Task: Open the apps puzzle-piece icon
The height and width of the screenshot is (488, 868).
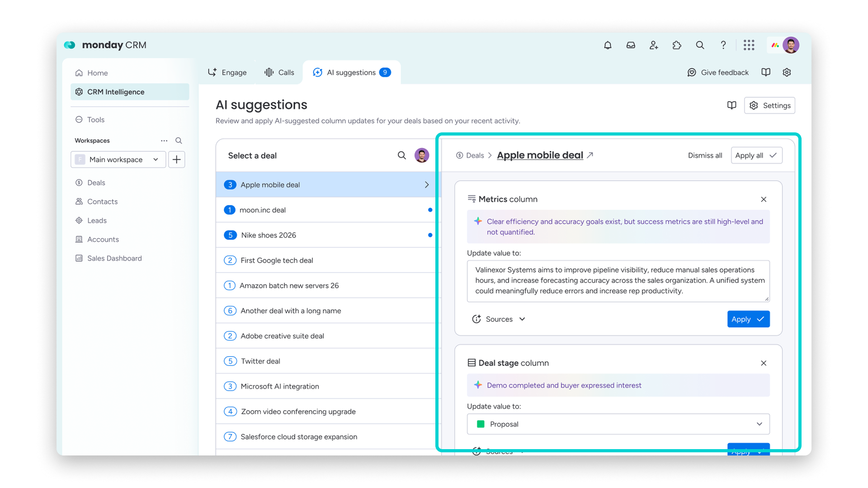Action: tap(677, 45)
